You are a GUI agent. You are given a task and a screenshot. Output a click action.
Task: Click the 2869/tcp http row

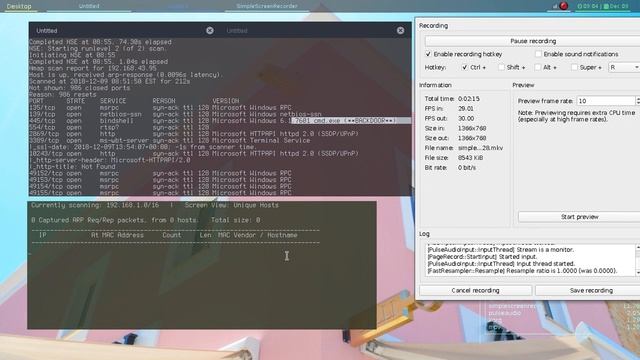(x=194, y=133)
